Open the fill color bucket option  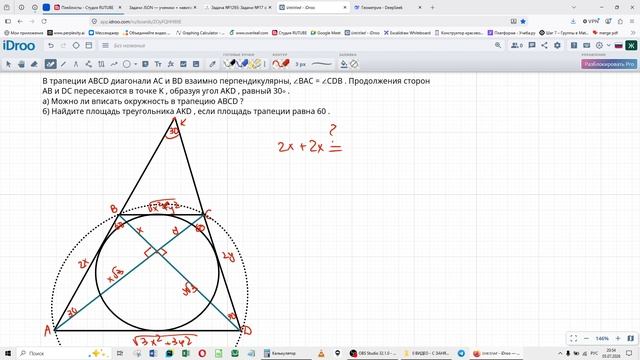(344, 64)
